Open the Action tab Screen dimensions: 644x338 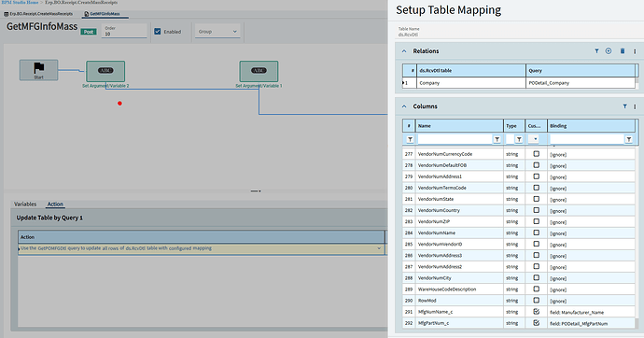click(55, 204)
